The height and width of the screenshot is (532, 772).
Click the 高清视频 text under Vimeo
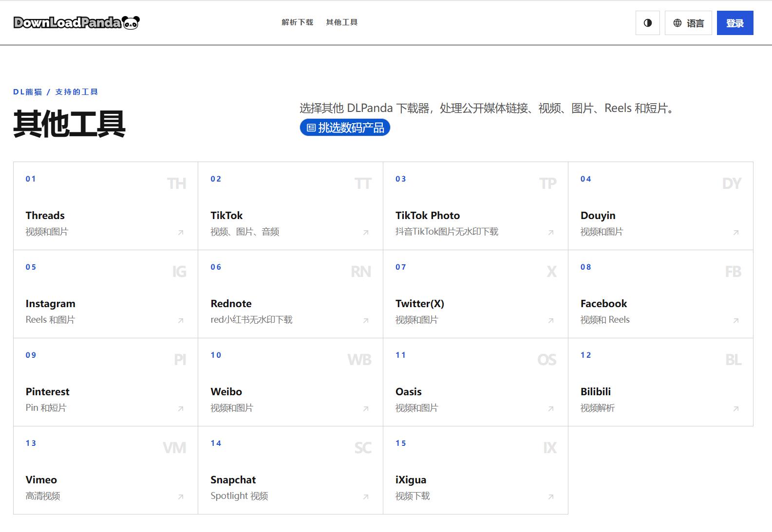43,496
